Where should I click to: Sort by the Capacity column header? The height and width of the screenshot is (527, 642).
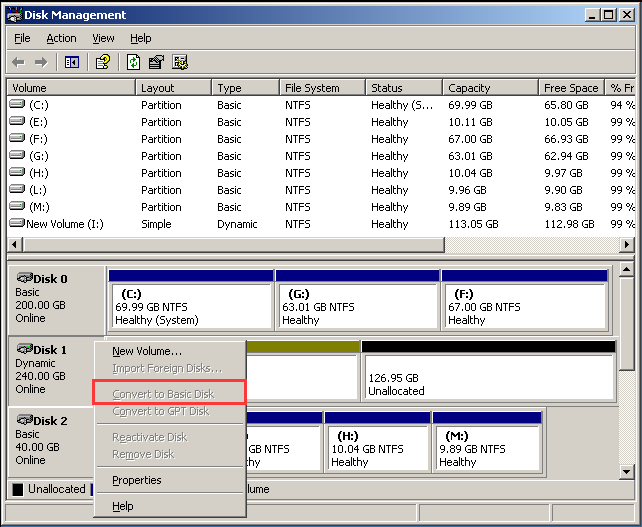491,88
